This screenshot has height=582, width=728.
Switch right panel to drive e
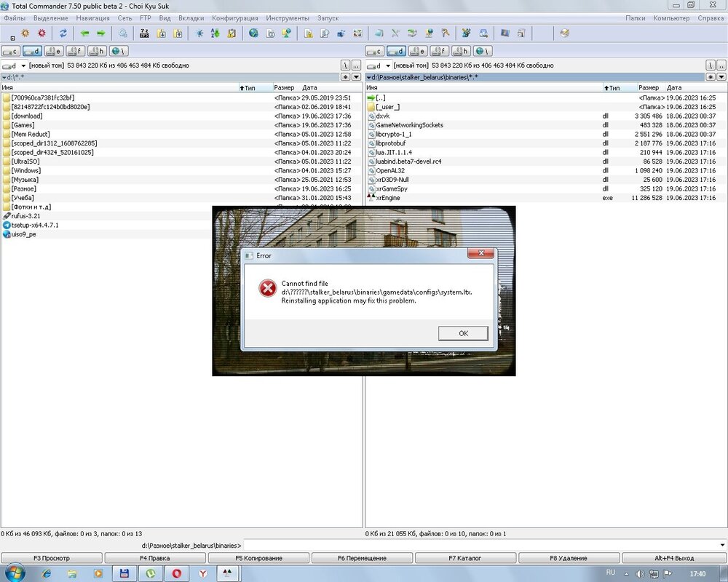[x=418, y=51]
